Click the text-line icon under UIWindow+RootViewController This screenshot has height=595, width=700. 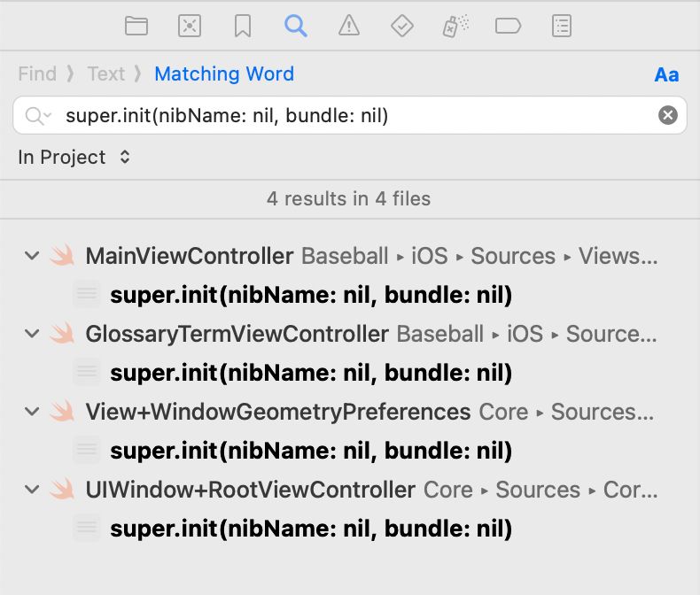pos(87,527)
